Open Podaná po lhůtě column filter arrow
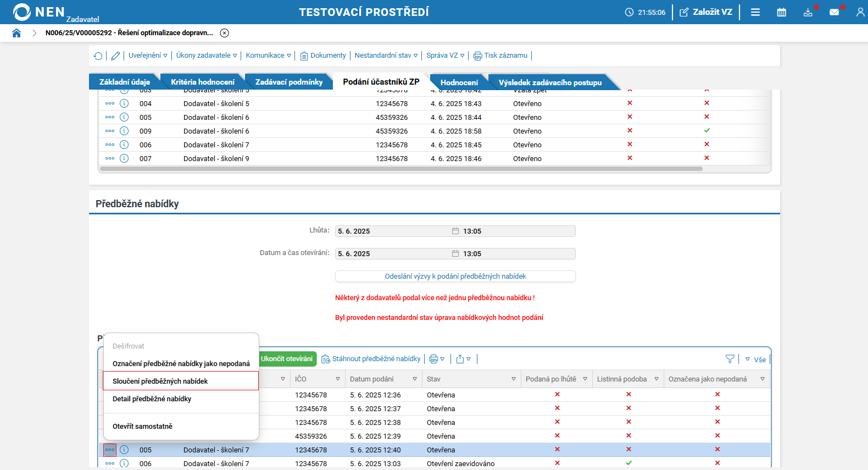 585,379
